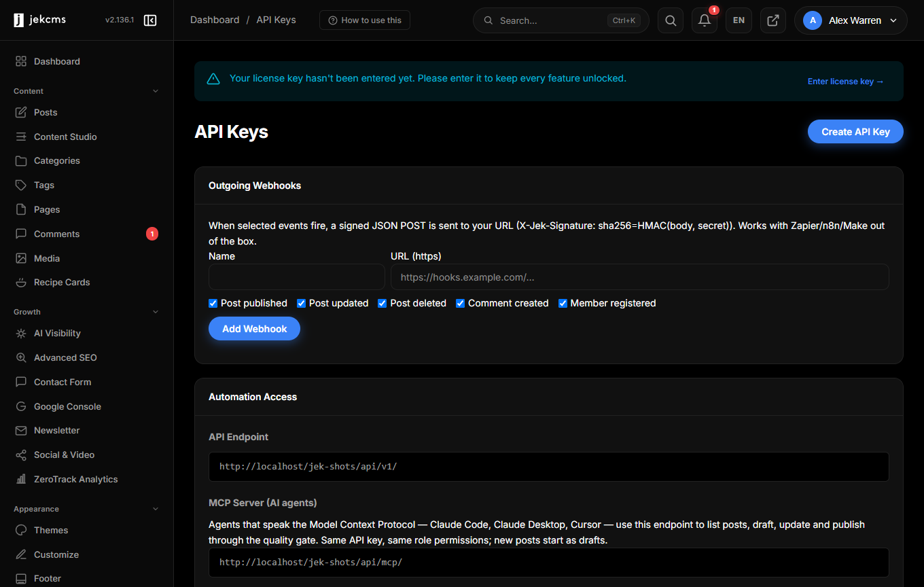Click the Google Console G icon
This screenshot has width=924, height=587.
21,406
